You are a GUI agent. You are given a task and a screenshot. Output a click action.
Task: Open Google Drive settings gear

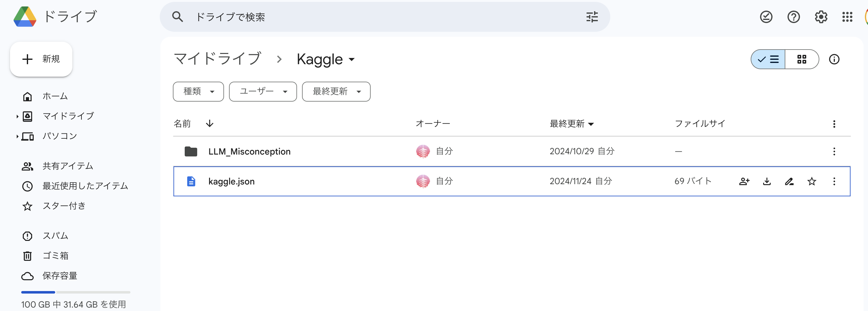coord(821,17)
